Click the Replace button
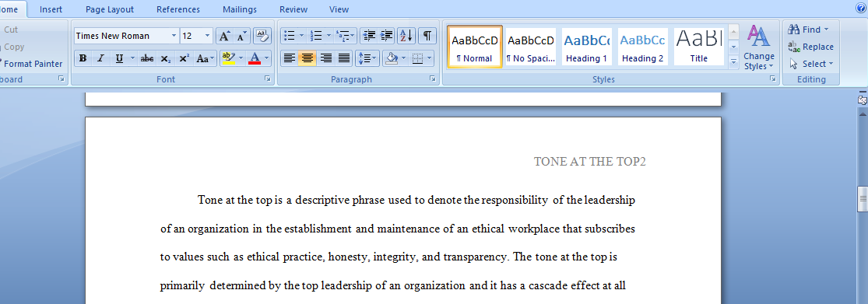The height and width of the screenshot is (304, 868). pyautogui.click(x=810, y=47)
